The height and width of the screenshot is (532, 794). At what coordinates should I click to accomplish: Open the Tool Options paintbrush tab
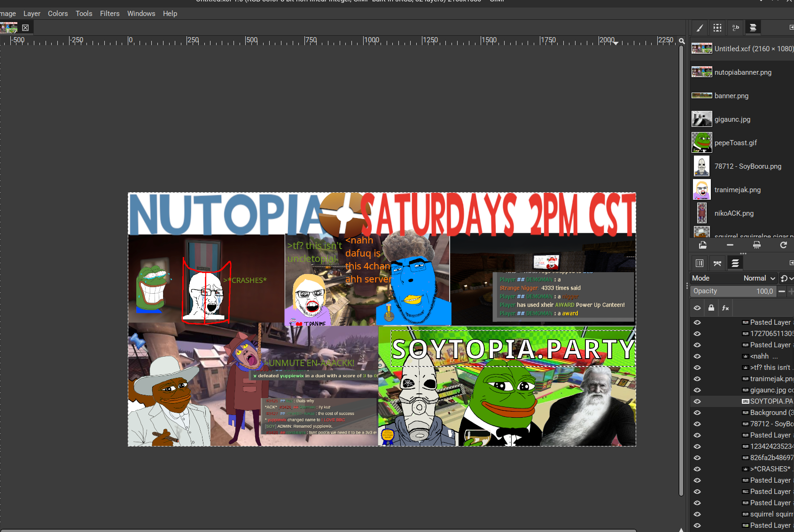pyautogui.click(x=700, y=28)
